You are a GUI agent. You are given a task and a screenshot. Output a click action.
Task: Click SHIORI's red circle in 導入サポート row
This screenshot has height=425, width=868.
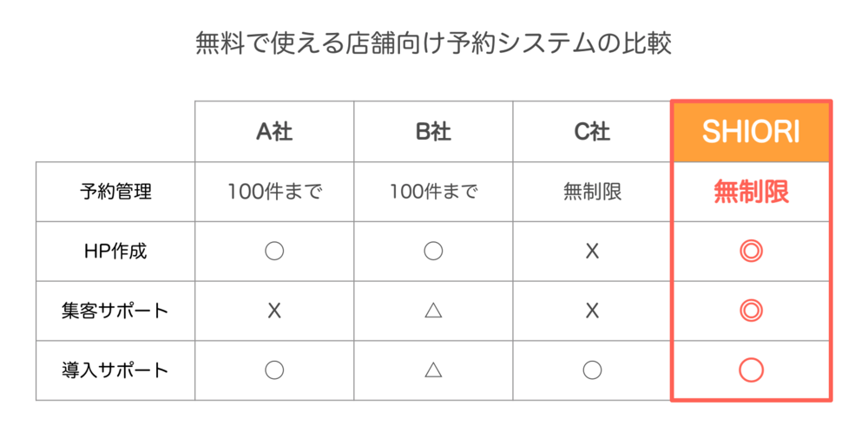point(751,370)
